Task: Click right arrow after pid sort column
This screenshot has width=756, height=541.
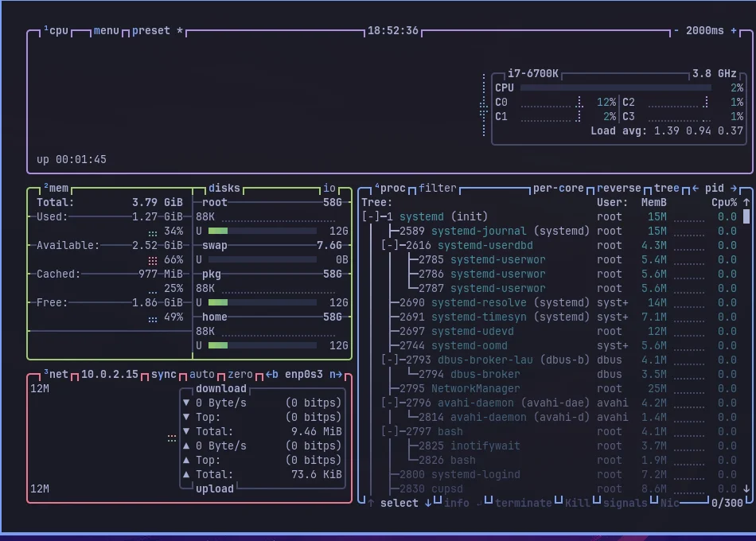Action: (734, 188)
